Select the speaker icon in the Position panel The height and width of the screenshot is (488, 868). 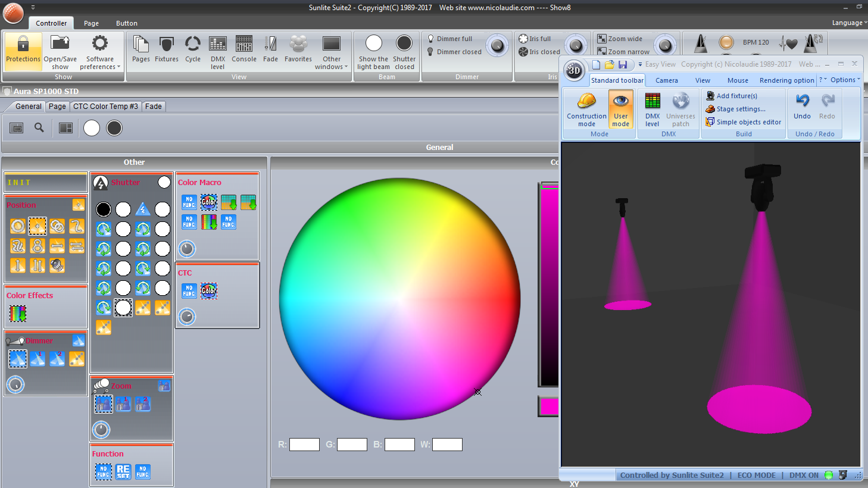point(57,265)
